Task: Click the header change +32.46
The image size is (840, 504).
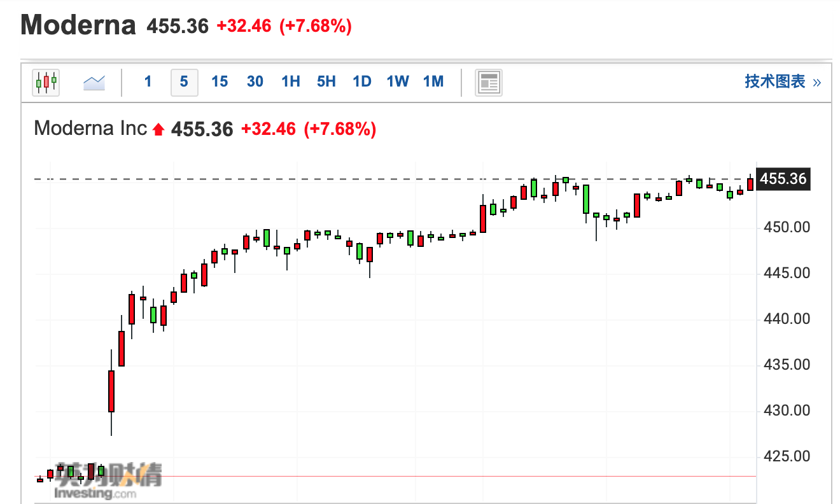Action: [x=244, y=26]
